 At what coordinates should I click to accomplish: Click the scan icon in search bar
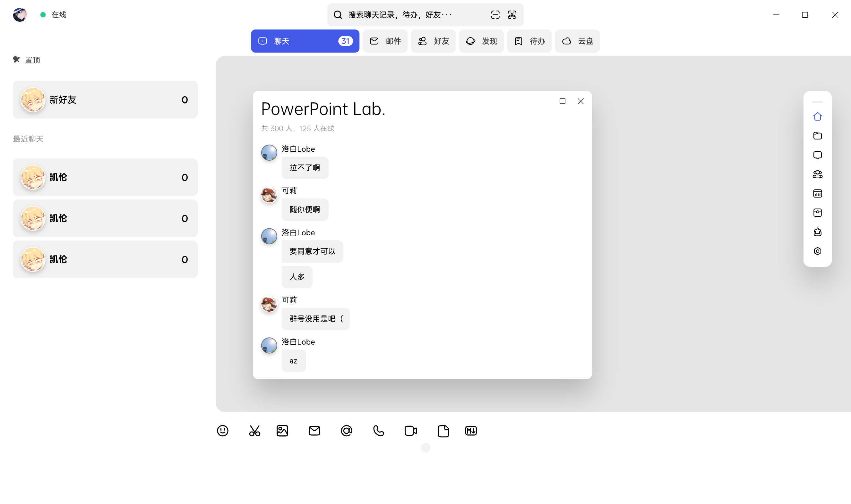495,15
